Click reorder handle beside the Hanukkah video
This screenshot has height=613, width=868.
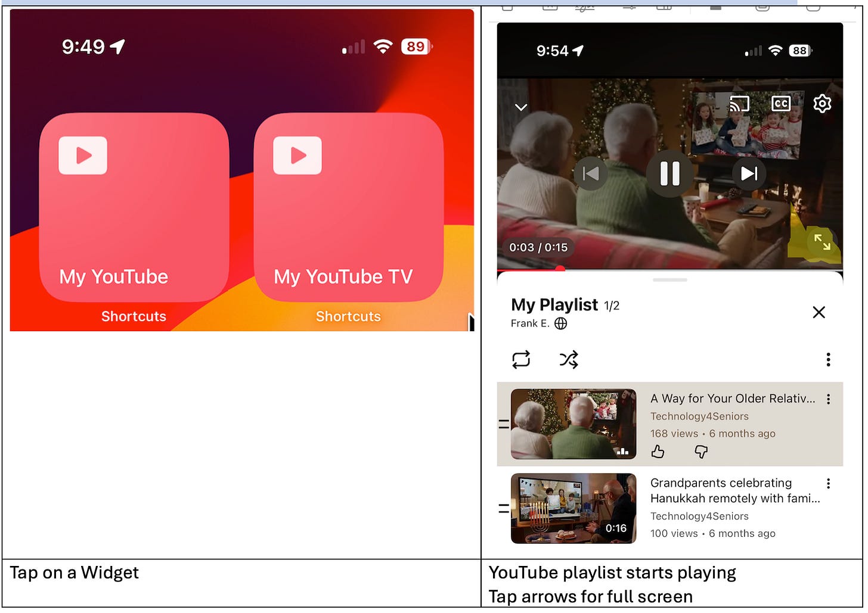504,509
